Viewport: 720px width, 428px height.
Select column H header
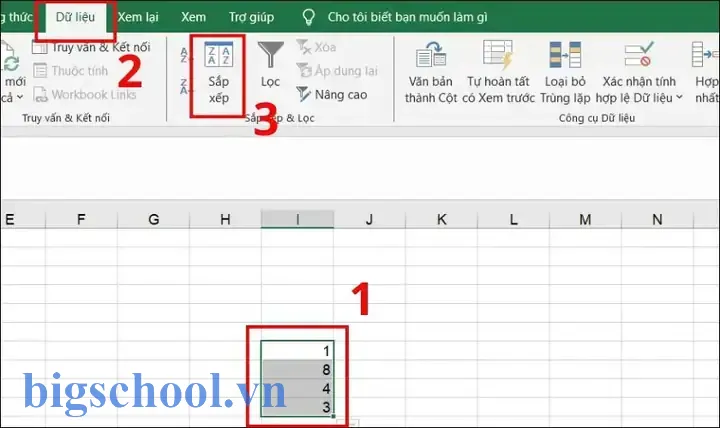click(225, 220)
